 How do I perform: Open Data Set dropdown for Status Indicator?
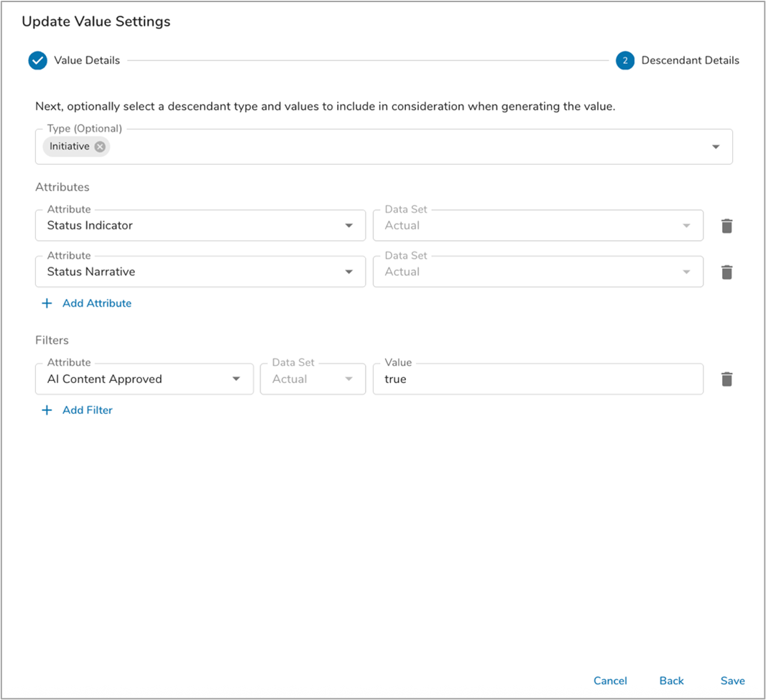coord(686,226)
